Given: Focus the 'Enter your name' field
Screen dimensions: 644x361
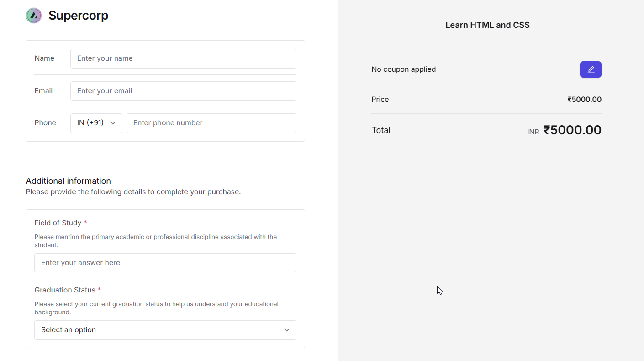Looking at the screenshot, I should pyautogui.click(x=183, y=58).
